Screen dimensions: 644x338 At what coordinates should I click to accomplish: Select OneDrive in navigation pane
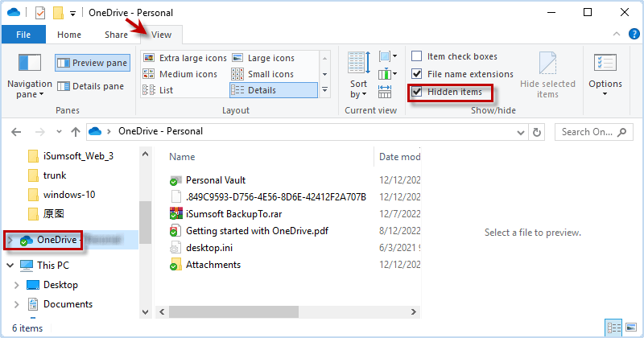click(x=56, y=240)
